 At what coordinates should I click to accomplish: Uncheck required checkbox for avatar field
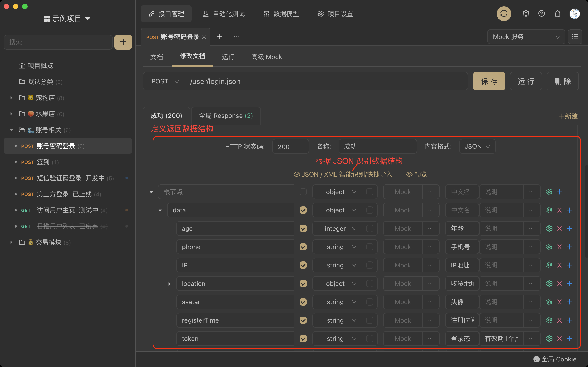[303, 302]
